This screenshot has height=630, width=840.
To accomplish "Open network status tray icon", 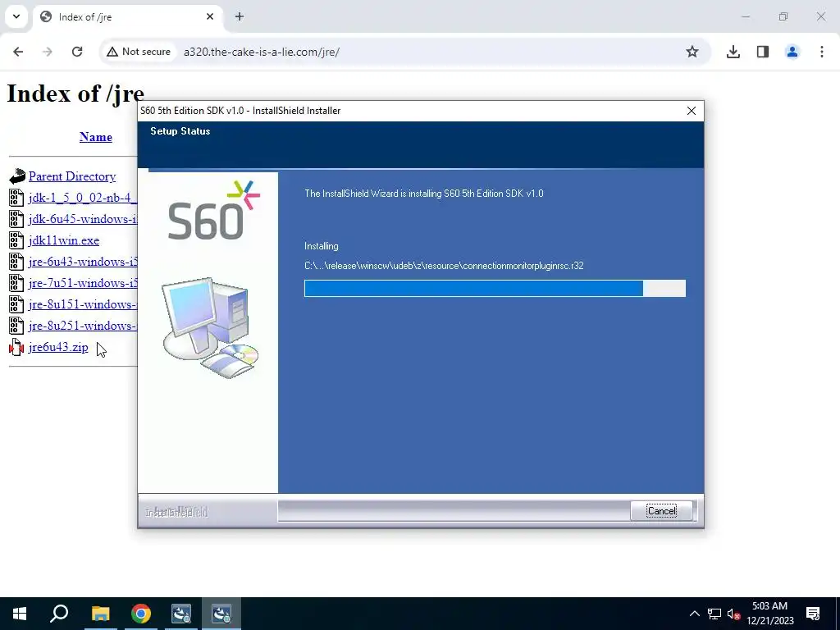I will (x=714, y=614).
